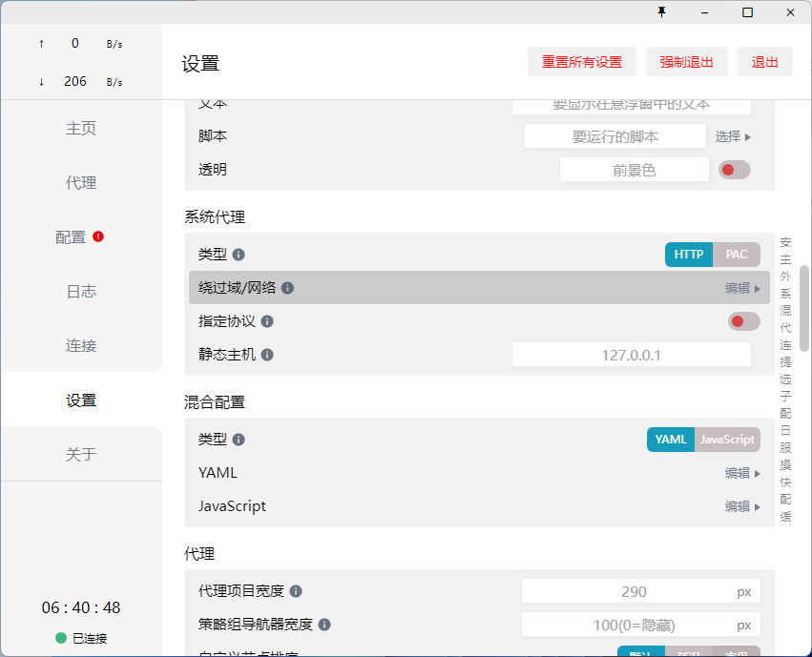The image size is (812, 657).
Task: Jump to 缓 in right index navigation
Action: tap(785, 516)
